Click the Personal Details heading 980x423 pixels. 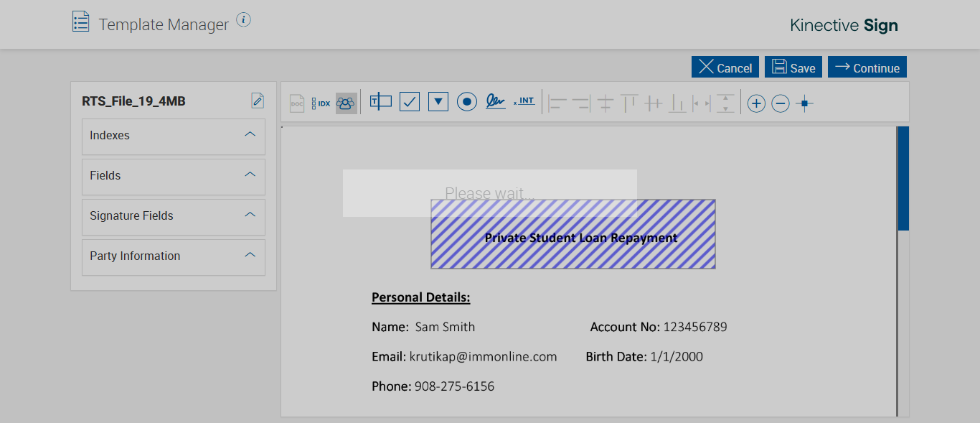coord(421,297)
